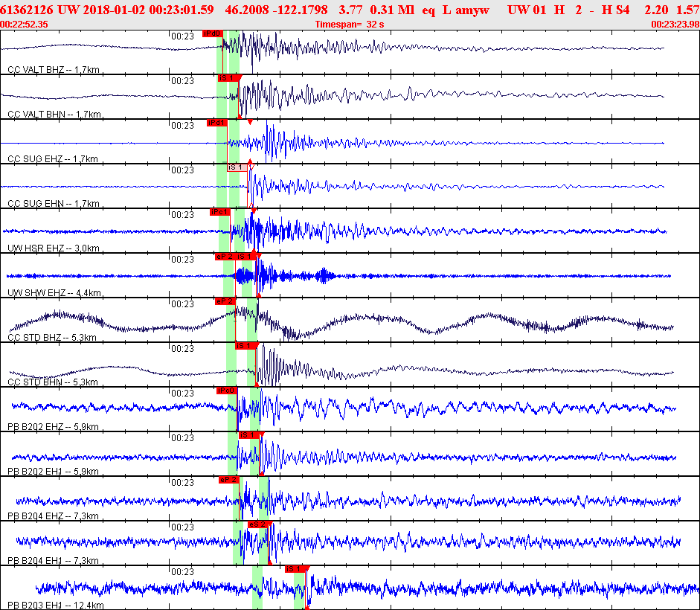
Task: Select the eS 2 pick flag on B204 EH1
Action: (x=258, y=524)
